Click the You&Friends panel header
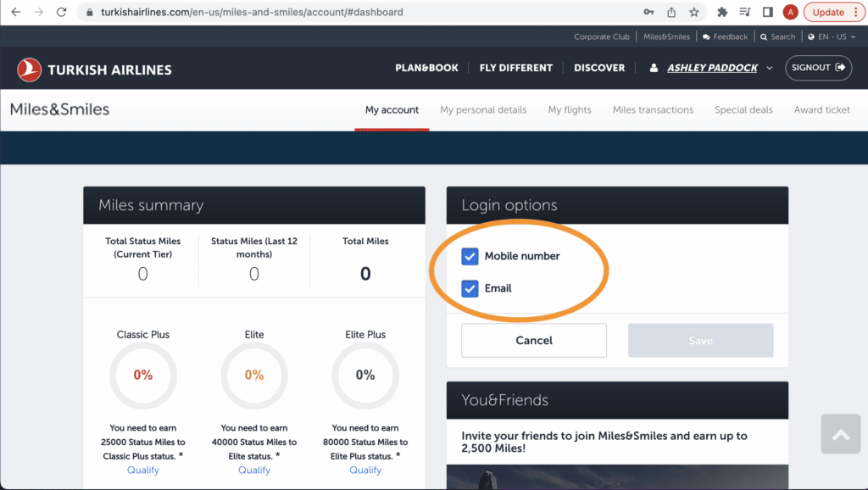 617,400
